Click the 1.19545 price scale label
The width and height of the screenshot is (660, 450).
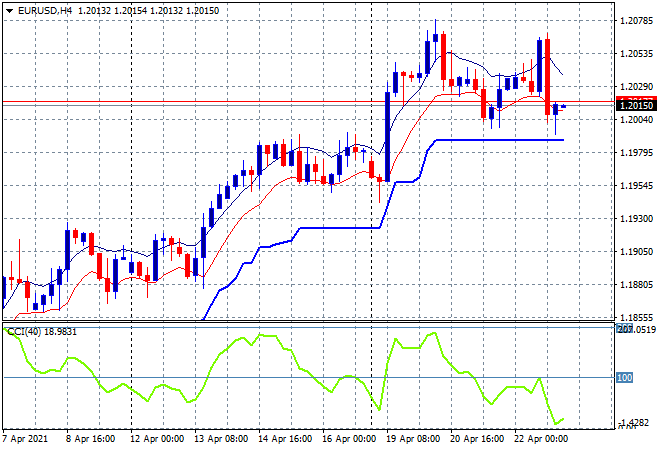pyautogui.click(x=637, y=186)
